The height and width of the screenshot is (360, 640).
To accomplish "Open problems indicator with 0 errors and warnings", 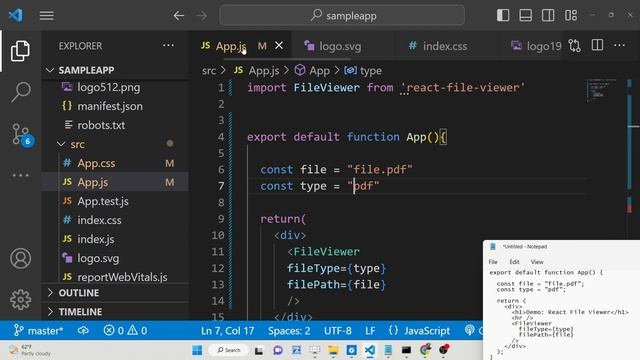I will click(x=125, y=330).
